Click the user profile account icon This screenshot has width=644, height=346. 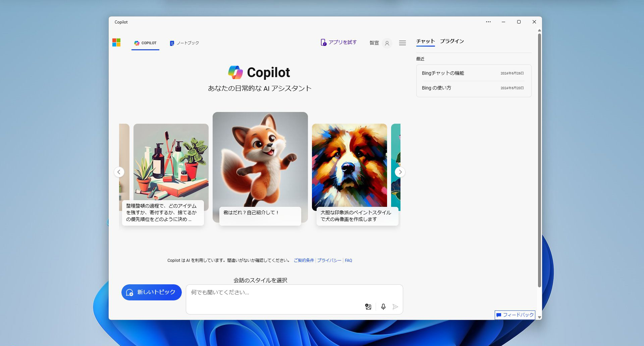(x=387, y=43)
